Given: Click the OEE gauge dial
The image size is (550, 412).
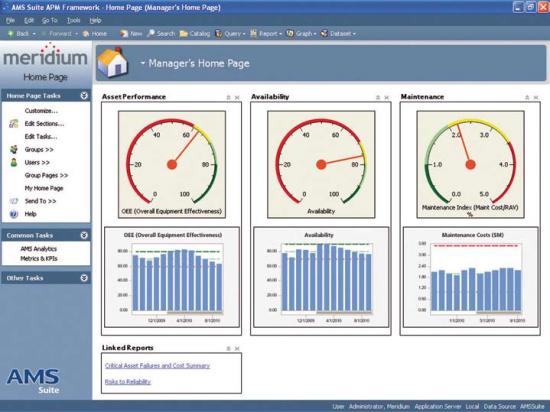Looking at the screenshot, I should [x=172, y=164].
